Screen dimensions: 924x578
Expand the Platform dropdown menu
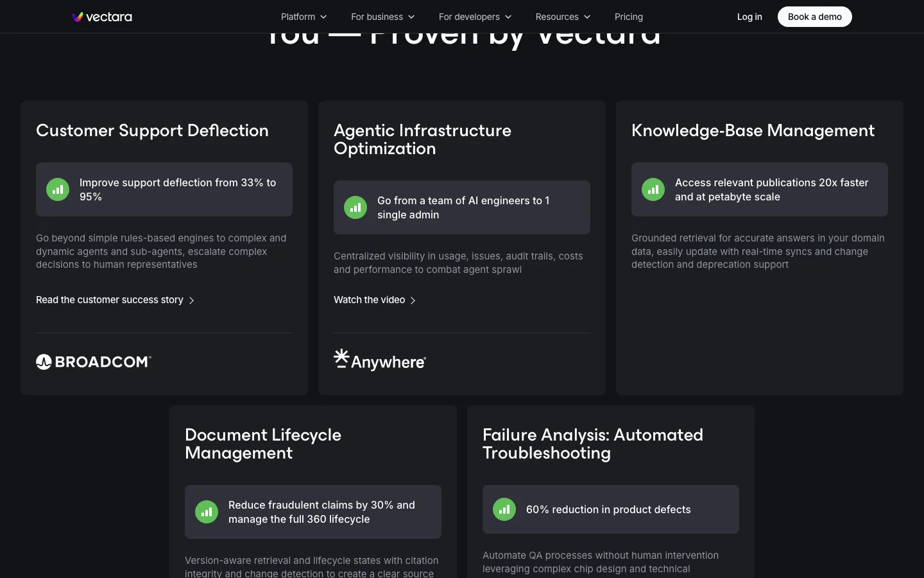pyautogui.click(x=304, y=17)
